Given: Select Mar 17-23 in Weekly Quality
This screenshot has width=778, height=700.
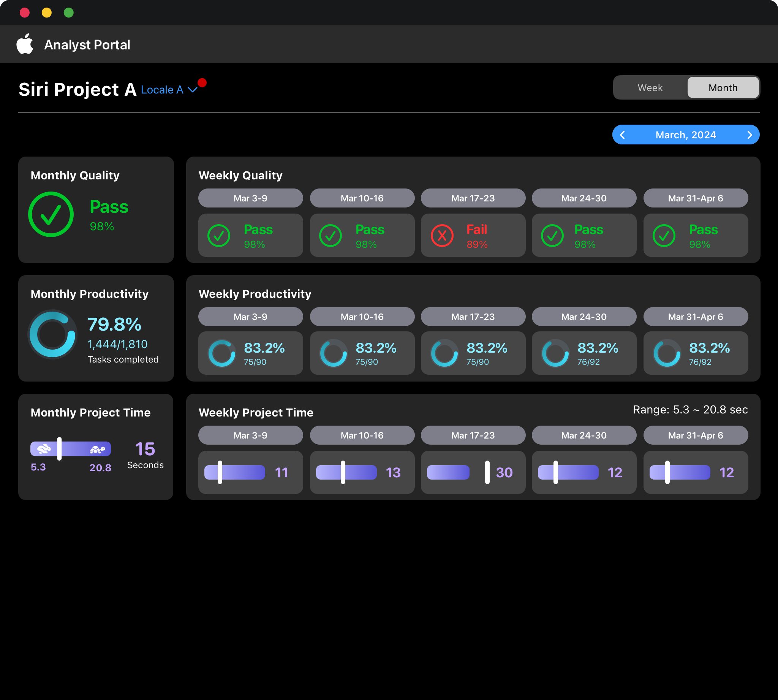Looking at the screenshot, I should point(473,198).
